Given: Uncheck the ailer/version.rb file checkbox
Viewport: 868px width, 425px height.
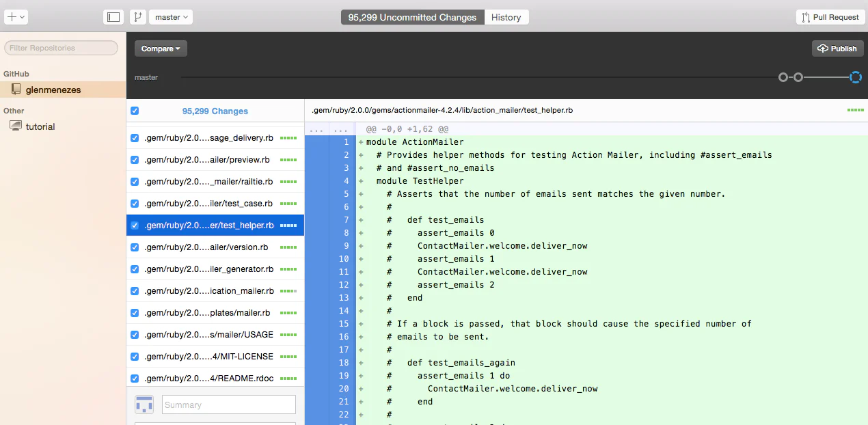Looking at the screenshot, I should point(135,247).
